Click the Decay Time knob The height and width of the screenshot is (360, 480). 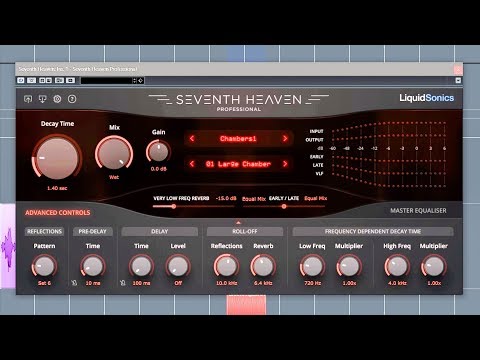tap(57, 158)
